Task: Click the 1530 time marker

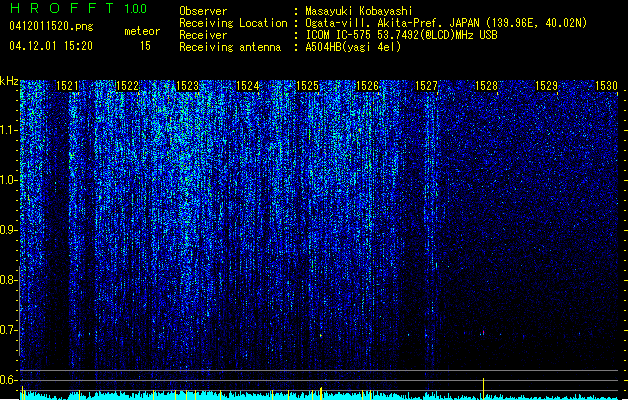Action: pos(606,86)
